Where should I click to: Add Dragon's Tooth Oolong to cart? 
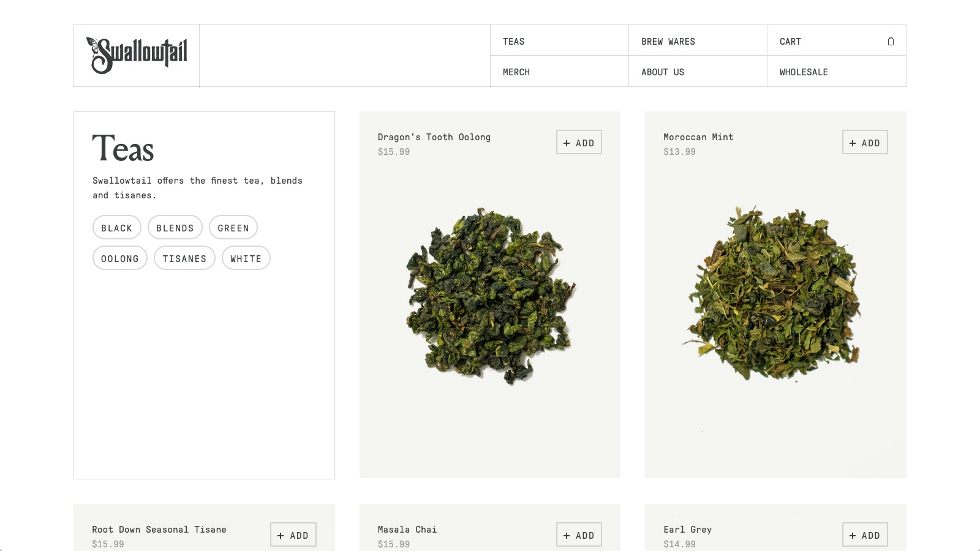[579, 143]
